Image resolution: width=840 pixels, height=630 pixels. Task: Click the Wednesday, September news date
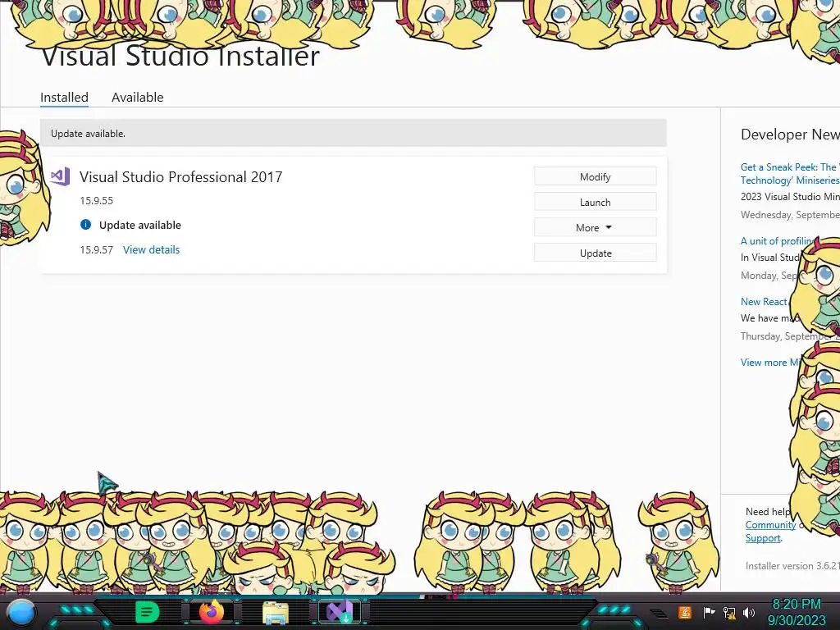point(790,215)
